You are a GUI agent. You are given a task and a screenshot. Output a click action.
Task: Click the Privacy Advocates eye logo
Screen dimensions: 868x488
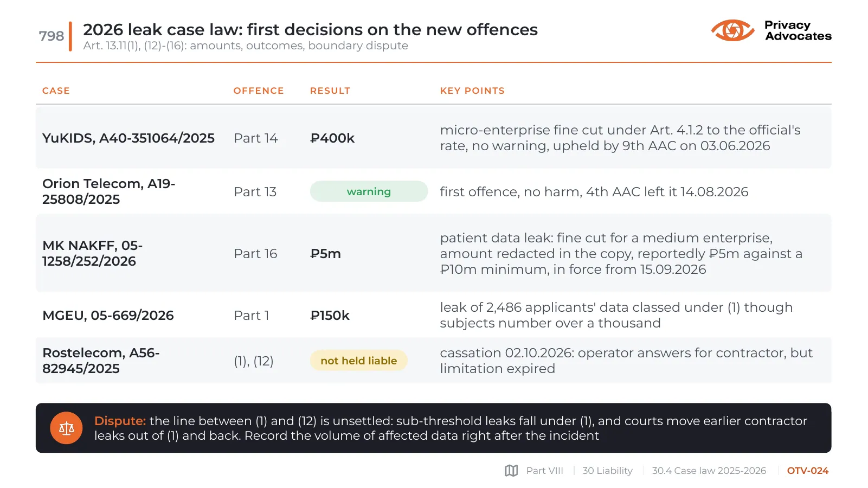732,30
